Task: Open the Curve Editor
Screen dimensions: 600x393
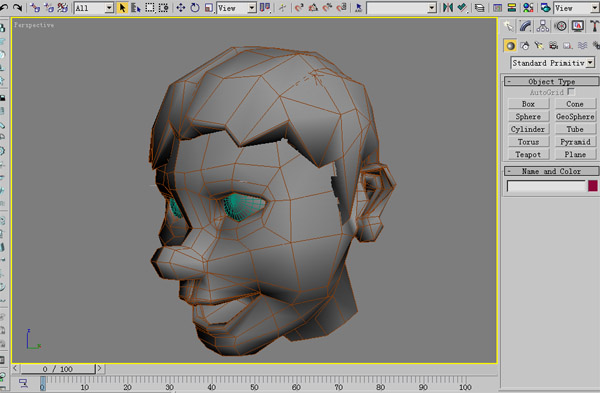Action: coord(497,7)
